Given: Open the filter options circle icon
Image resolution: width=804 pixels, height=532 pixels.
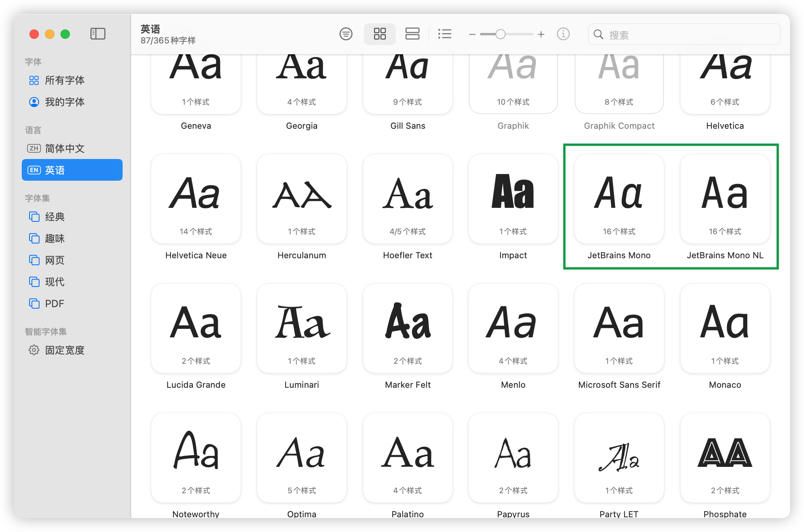Looking at the screenshot, I should (x=346, y=34).
